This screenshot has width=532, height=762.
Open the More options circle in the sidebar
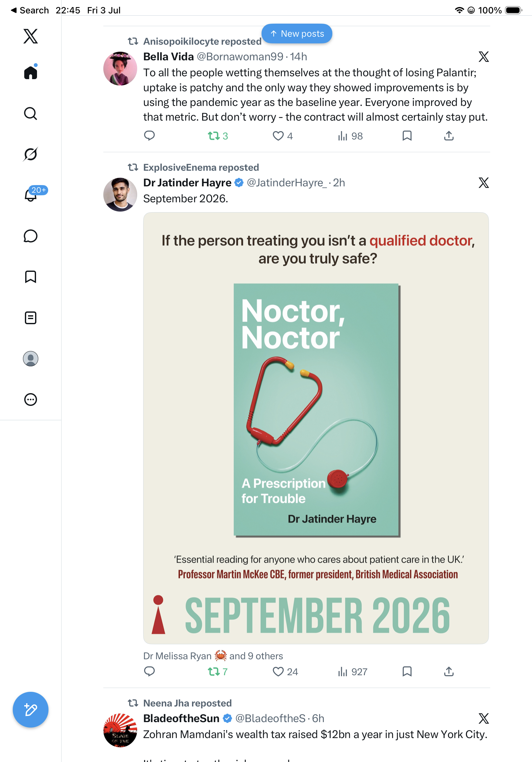(x=31, y=399)
